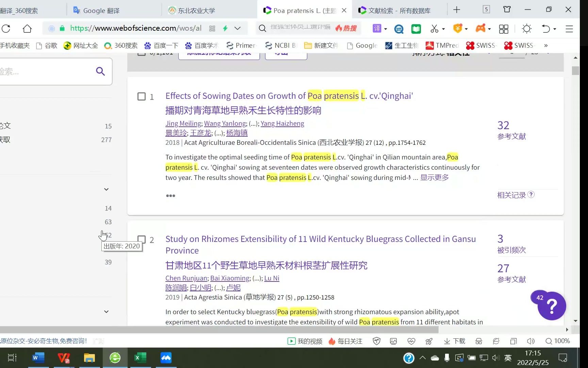
Task: Open the three-dot more options for result 1
Action: pyautogui.click(x=170, y=196)
